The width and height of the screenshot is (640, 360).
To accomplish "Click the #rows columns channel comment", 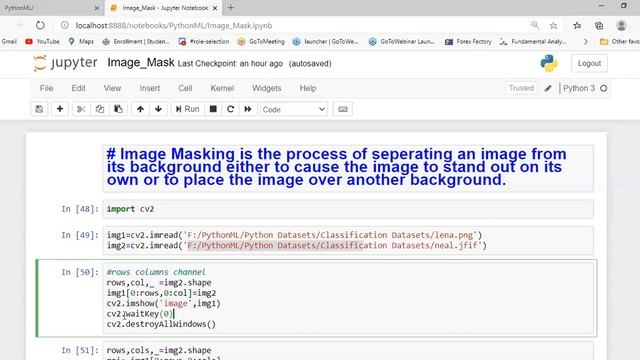I will point(156,272).
